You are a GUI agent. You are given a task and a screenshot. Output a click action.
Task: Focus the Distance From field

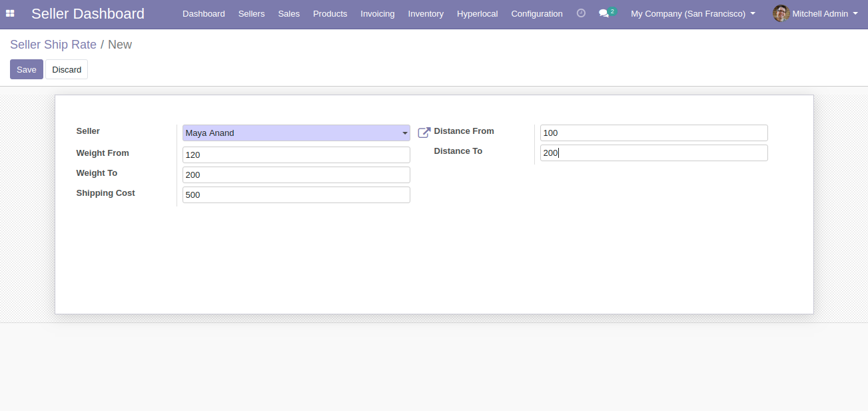coord(654,133)
